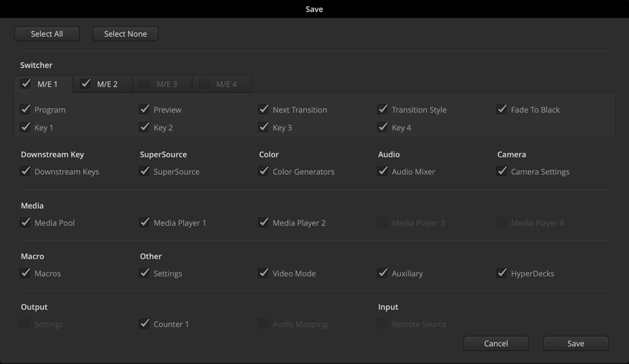The width and height of the screenshot is (629, 364).
Task: Uncheck the Key 3 checkbox
Action: click(x=264, y=127)
